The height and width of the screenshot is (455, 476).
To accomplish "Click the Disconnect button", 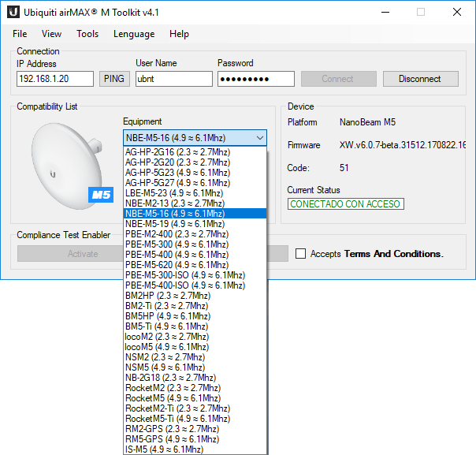I will (421, 79).
